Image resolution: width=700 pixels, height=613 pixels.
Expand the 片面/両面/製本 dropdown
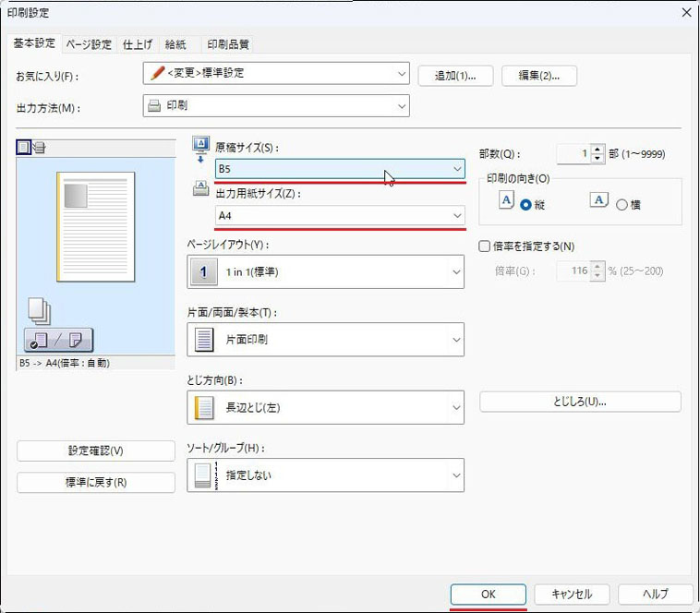point(325,340)
